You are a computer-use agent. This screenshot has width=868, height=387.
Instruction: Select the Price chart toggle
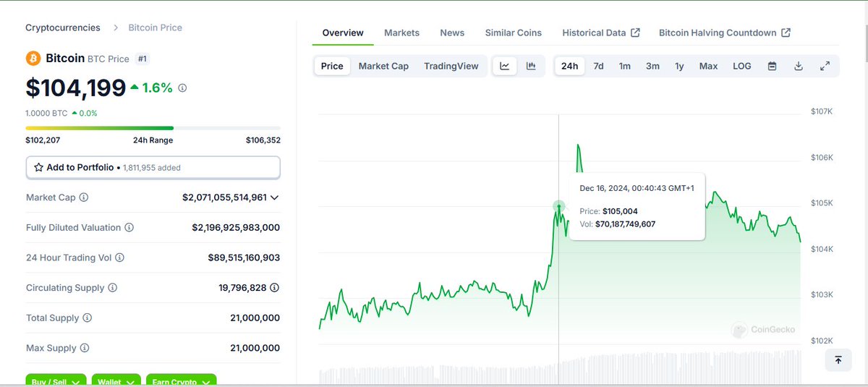(x=332, y=66)
